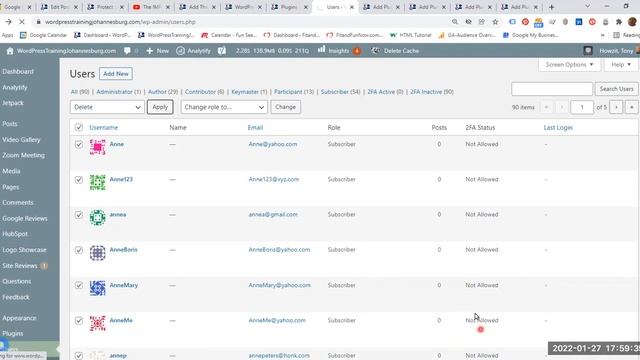Expand Screen Options panel

[569, 64]
